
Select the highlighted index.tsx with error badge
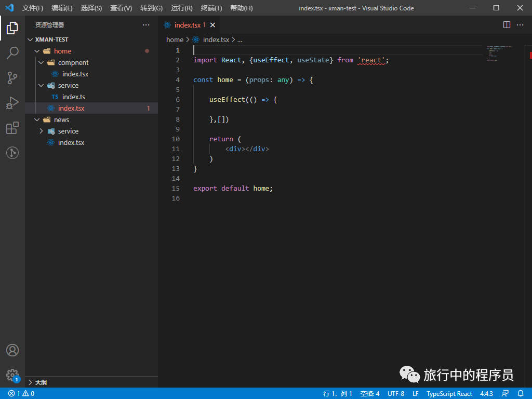pos(91,108)
